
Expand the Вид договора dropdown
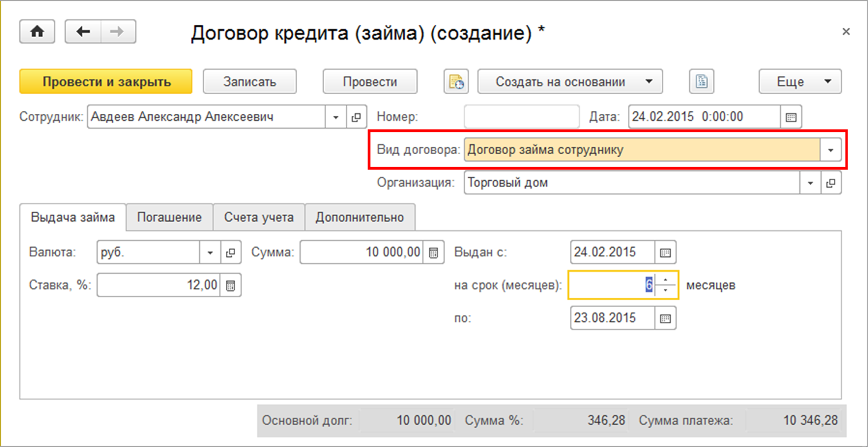tap(831, 150)
